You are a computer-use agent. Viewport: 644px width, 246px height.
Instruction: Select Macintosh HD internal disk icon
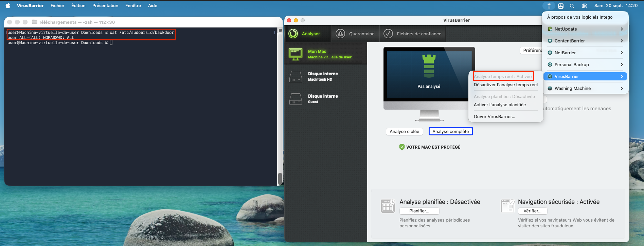point(296,76)
